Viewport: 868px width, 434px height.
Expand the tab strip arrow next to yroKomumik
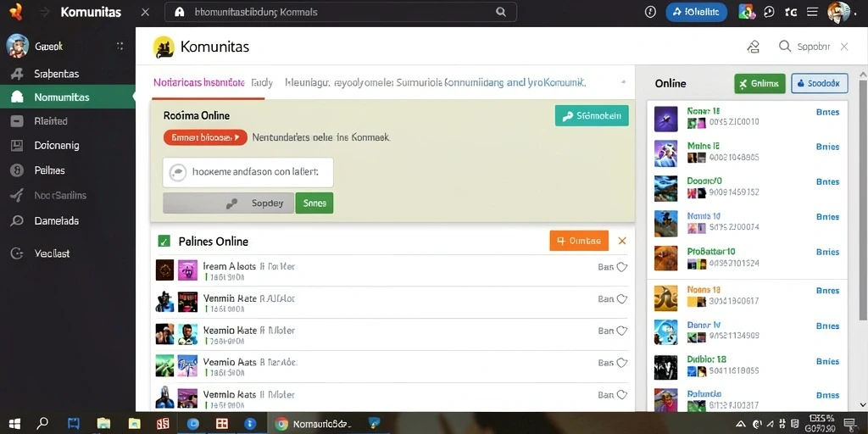click(623, 82)
